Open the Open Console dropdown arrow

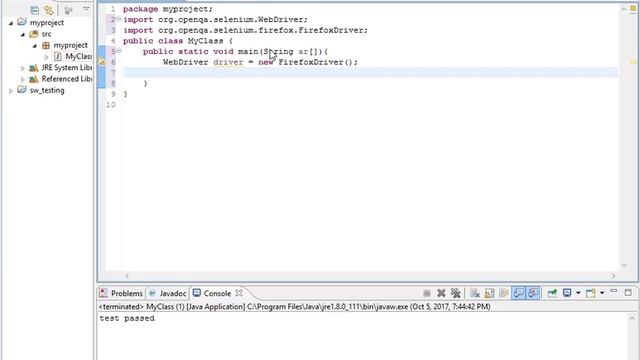click(x=602, y=293)
